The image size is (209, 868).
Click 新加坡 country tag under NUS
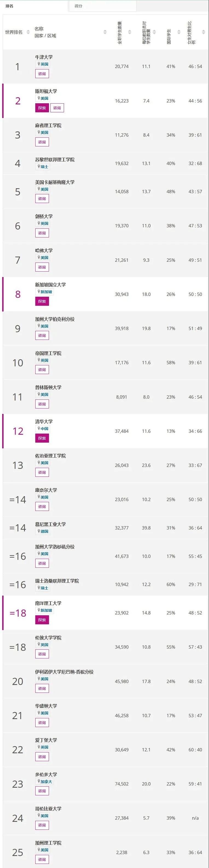[45, 292]
